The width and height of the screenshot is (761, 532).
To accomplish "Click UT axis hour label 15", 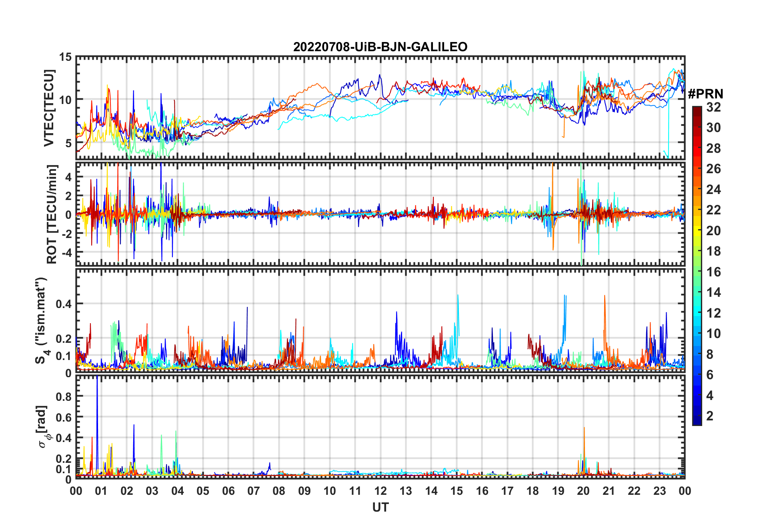I will pyautogui.click(x=457, y=490).
